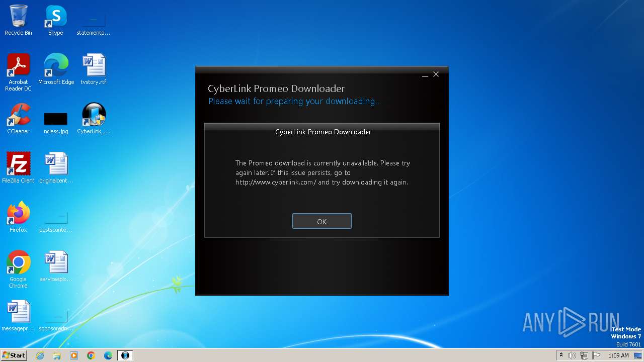Click the Show Desktop button

coord(639,355)
